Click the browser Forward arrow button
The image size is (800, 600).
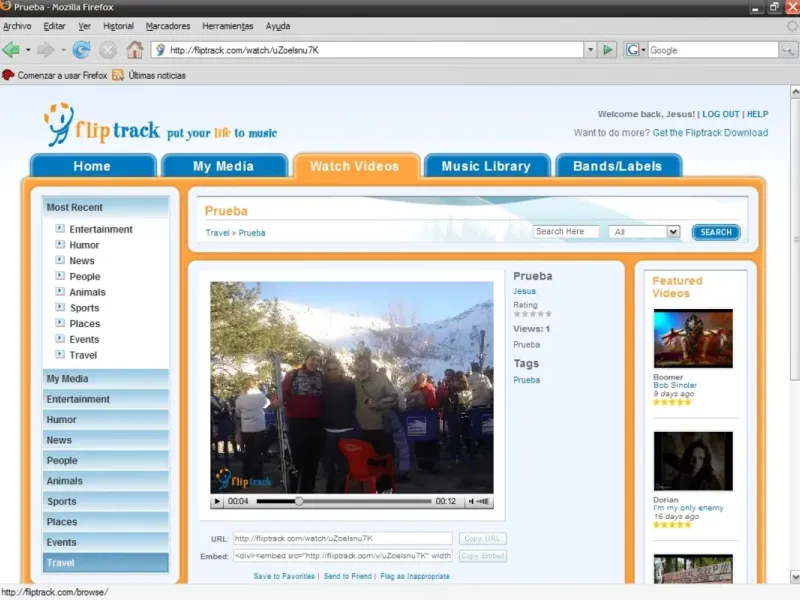[x=46, y=50]
